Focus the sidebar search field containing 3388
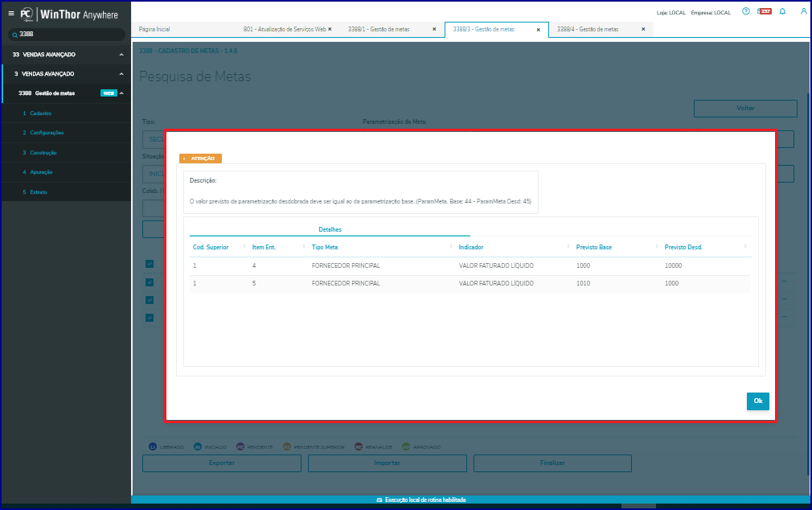 (66, 35)
